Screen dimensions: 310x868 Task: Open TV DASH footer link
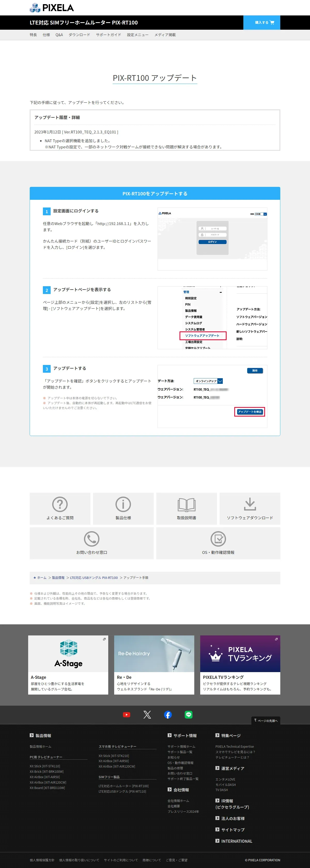coord(222,790)
